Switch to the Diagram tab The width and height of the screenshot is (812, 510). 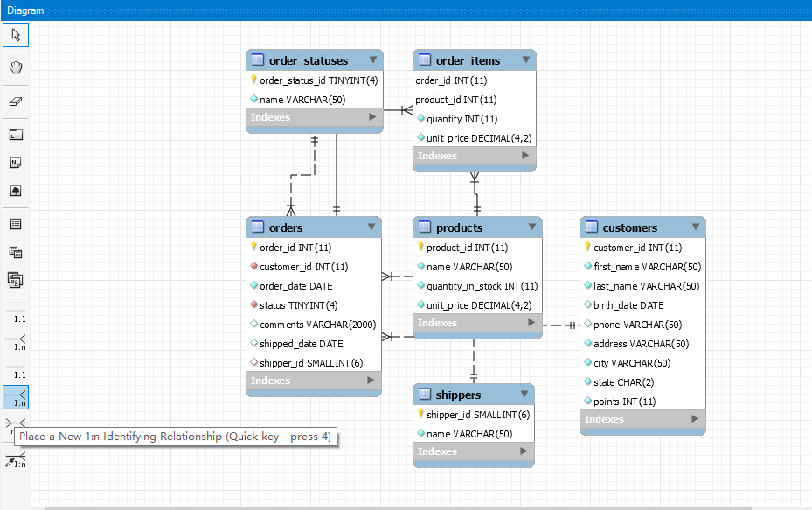coord(25,10)
